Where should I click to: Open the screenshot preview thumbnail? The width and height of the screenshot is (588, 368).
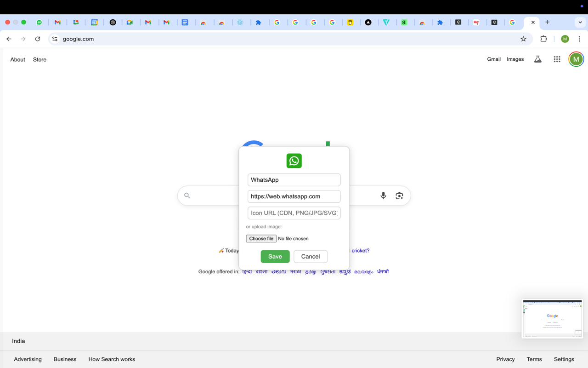(552, 319)
